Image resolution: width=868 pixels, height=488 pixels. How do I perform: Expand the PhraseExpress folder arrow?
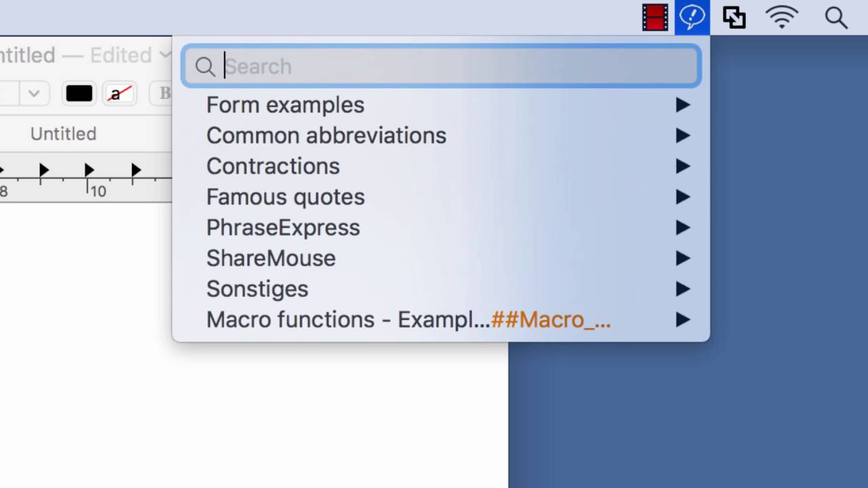pos(682,228)
